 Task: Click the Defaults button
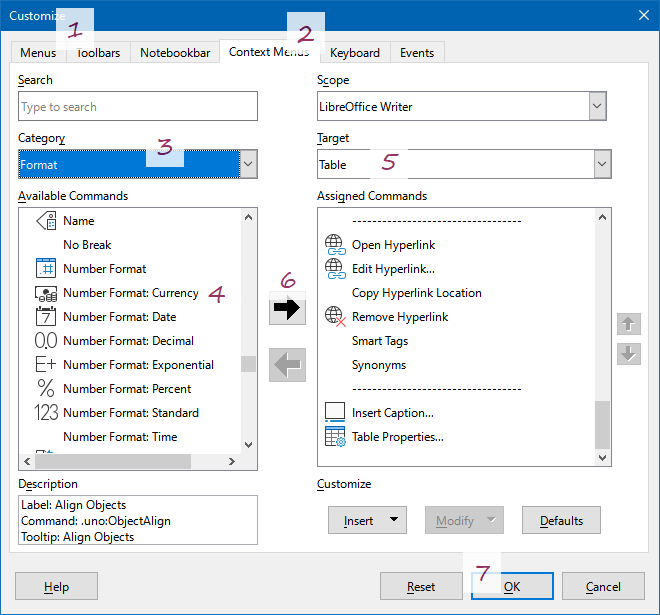(x=561, y=520)
